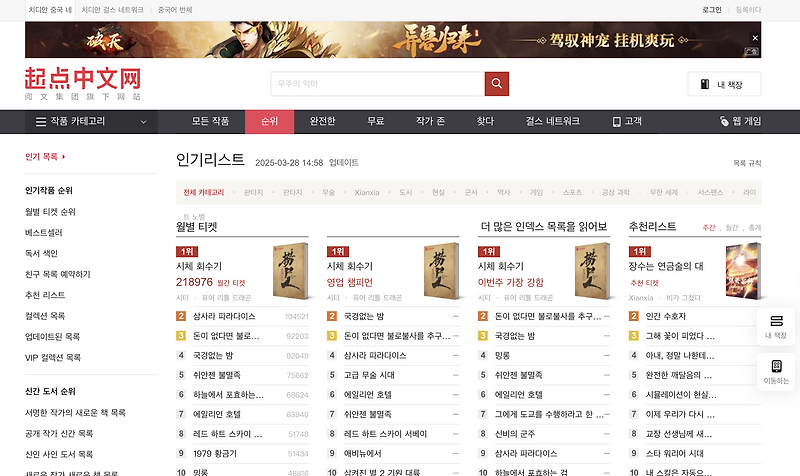Open 신인 사인 도서 목록 in sidebar

[59, 454]
